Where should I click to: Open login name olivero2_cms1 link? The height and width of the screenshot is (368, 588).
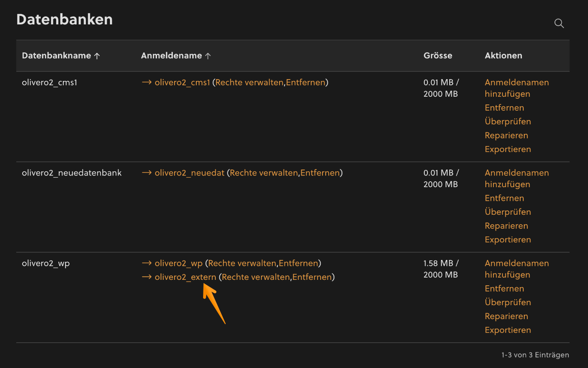(182, 82)
